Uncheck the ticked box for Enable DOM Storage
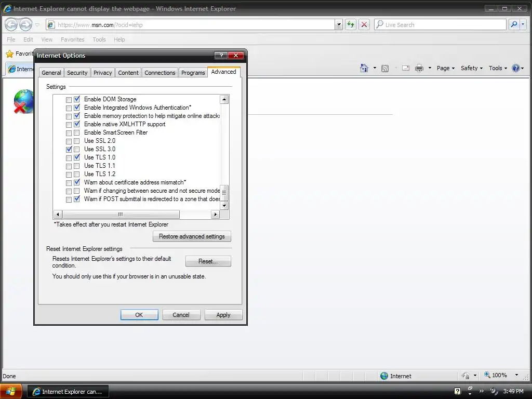The image size is (532, 399). [x=77, y=99]
